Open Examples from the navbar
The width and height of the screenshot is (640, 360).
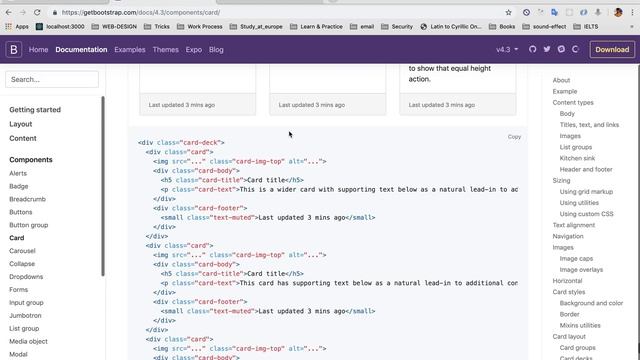pos(130,49)
